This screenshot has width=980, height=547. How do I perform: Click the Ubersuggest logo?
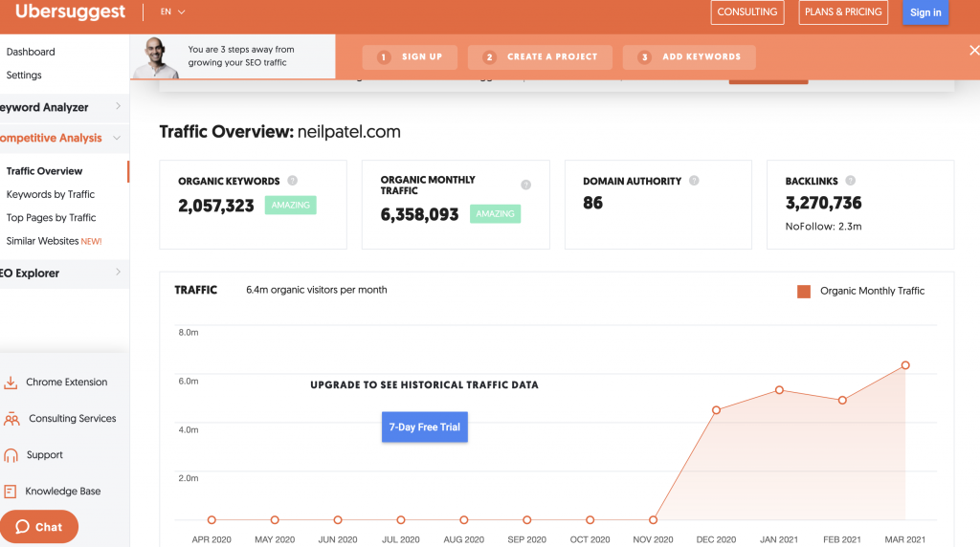[x=70, y=11]
